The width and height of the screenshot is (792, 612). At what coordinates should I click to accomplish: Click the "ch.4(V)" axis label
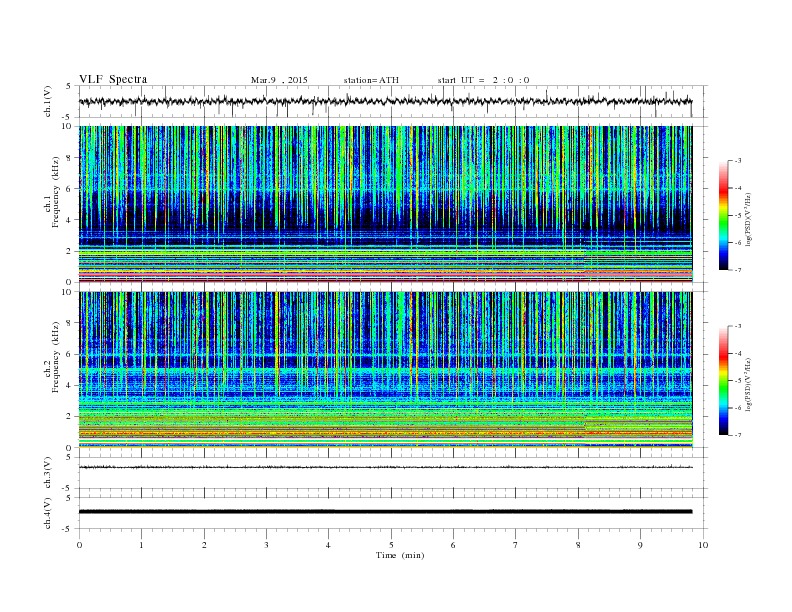coord(48,513)
